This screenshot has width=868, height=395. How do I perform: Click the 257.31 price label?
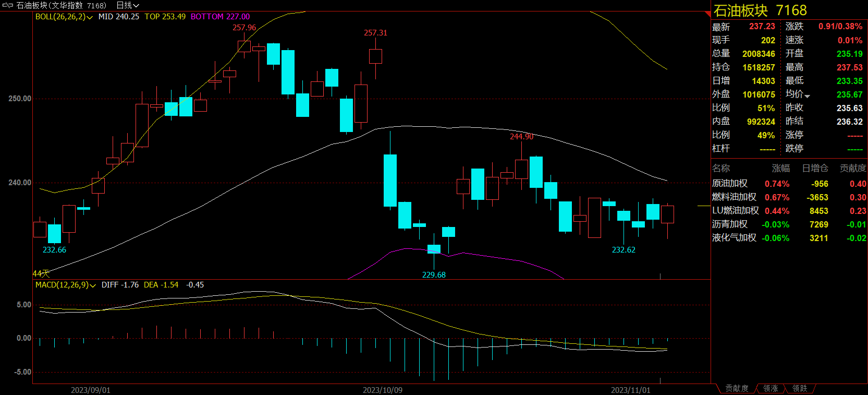(x=375, y=33)
